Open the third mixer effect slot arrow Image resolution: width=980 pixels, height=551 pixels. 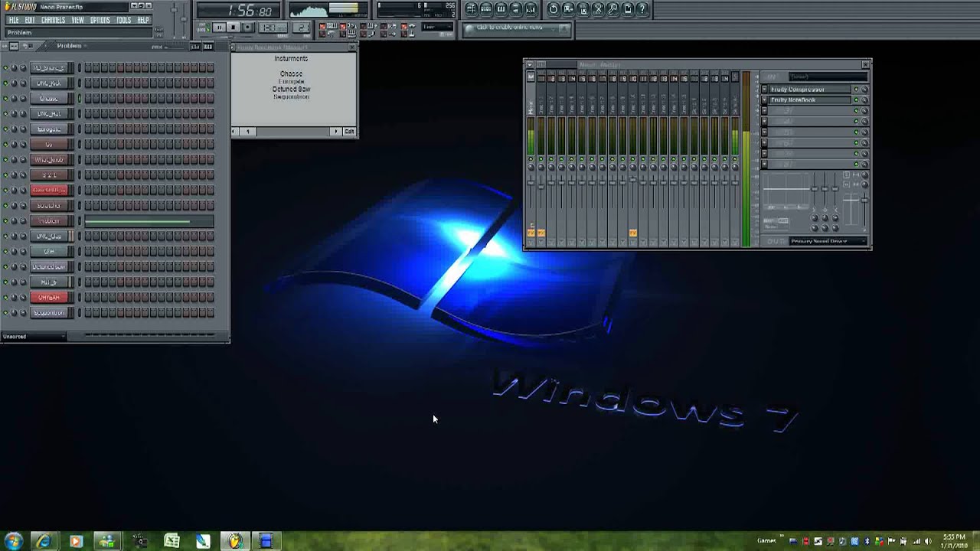tap(764, 111)
